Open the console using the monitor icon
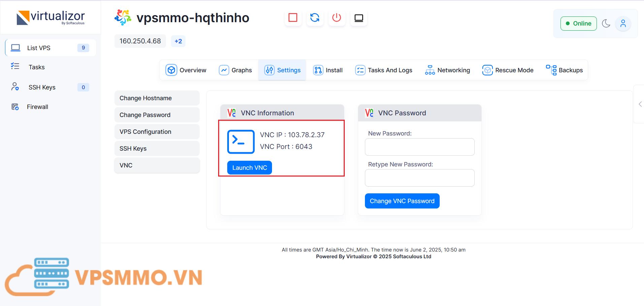 358,18
